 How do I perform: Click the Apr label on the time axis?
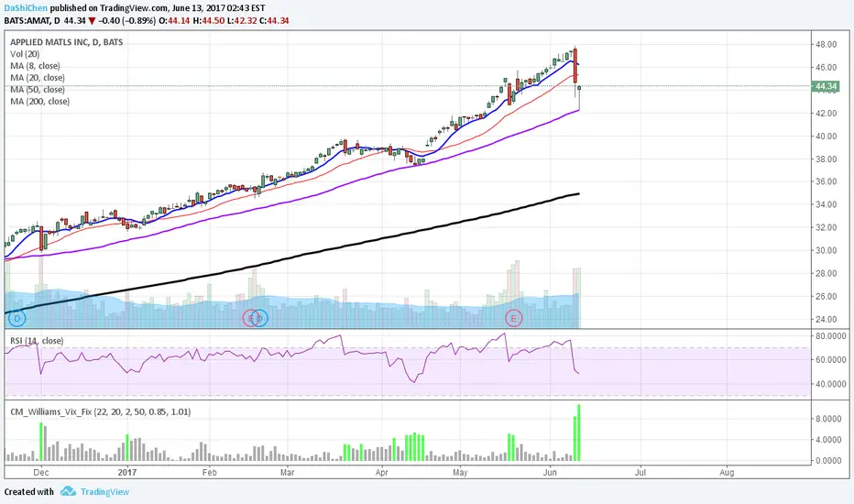pyautogui.click(x=382, y=473)
